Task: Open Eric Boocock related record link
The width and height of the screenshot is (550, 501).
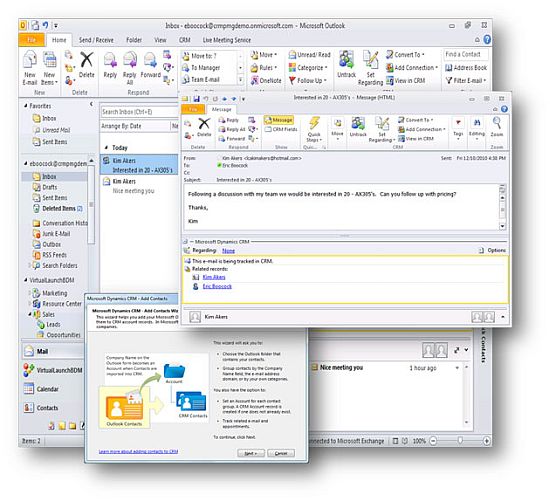Action: click(217, 287)
